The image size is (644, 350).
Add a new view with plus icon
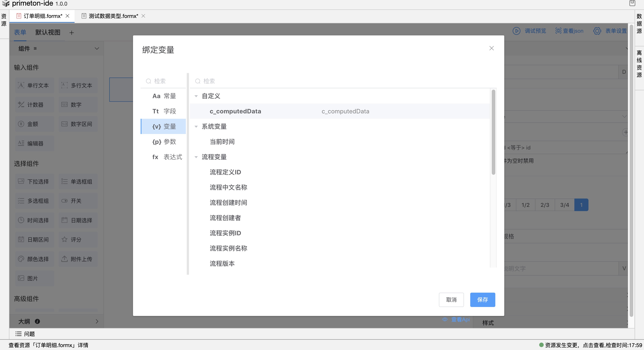[71, 33]
